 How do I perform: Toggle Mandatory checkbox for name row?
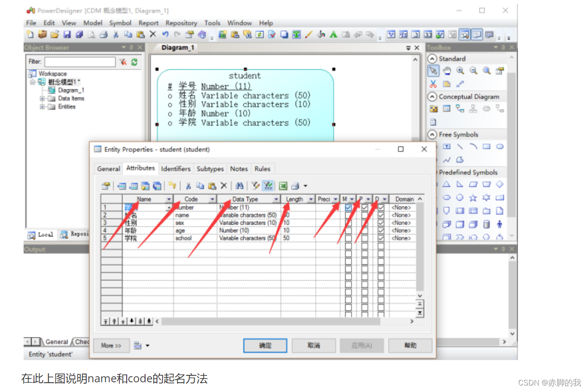point(348,215)
